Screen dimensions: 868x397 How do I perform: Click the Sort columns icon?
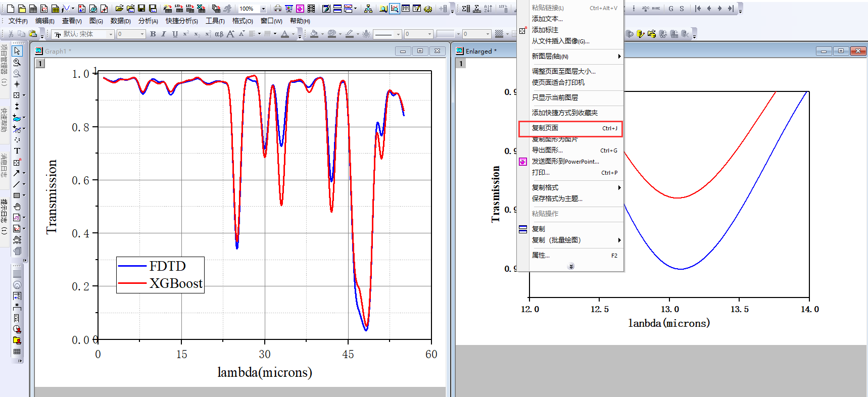pyautogui.click(x=488, y=9)
